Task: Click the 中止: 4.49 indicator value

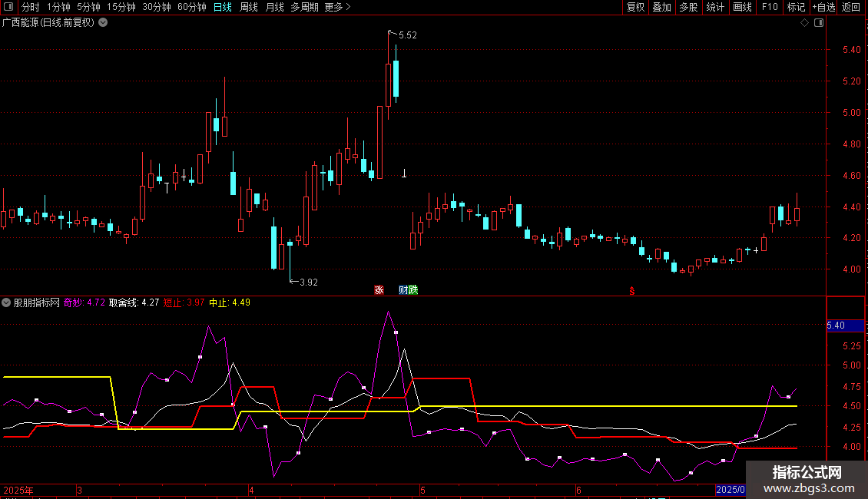Action: tap(230, 302)
